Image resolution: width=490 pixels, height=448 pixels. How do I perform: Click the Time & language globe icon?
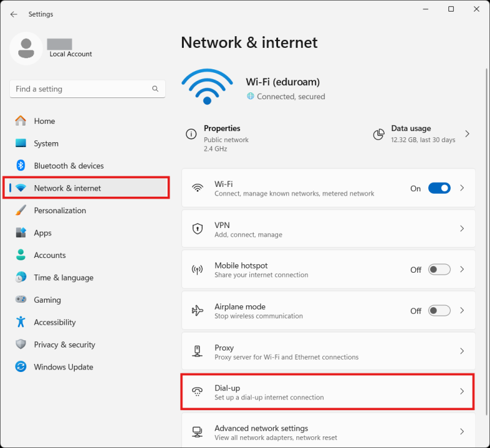tap(21, 277)
